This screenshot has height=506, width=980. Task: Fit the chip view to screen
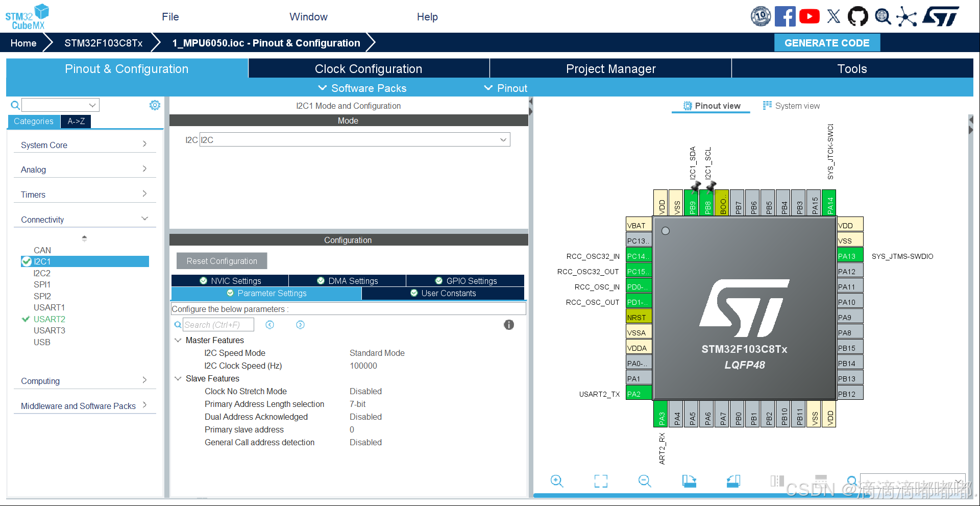[x=601, y=481]
